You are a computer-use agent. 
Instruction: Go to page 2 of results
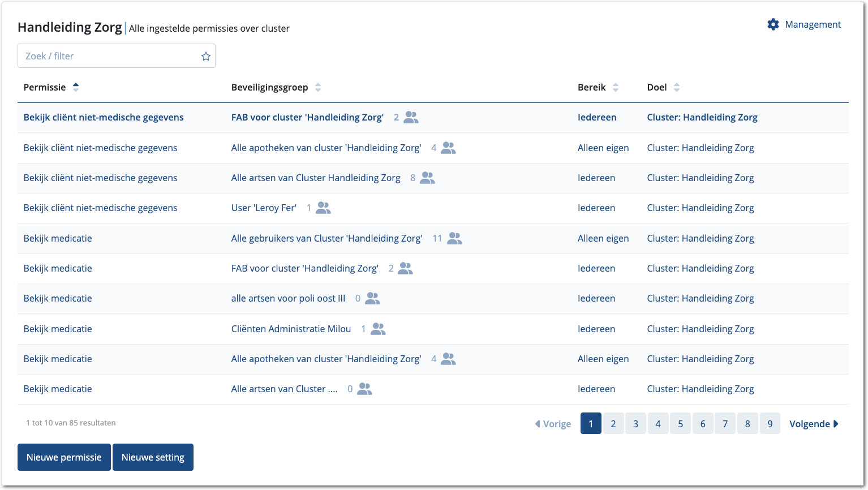click(613, 424)
